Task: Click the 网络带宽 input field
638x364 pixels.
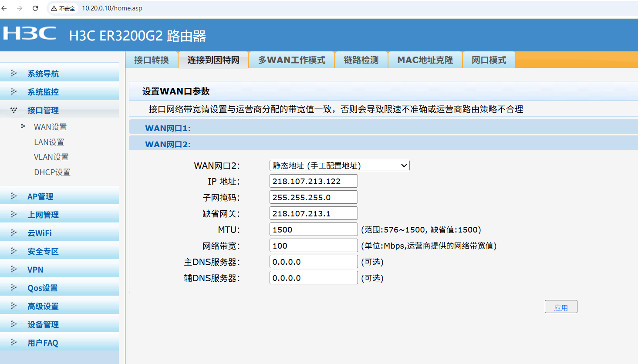Action: tap(313, 246)
